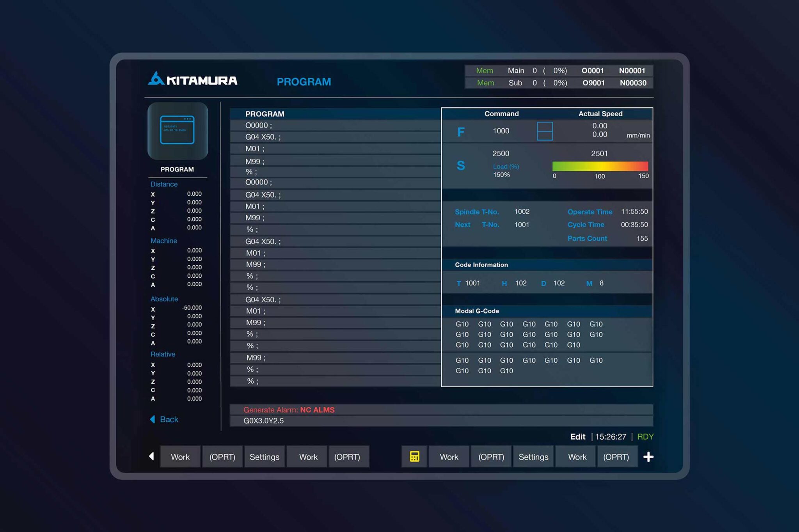Toggle the feed box indicator beside F 1000
The width and height of the screenshot is (799, 532).
tap(545, 131)
